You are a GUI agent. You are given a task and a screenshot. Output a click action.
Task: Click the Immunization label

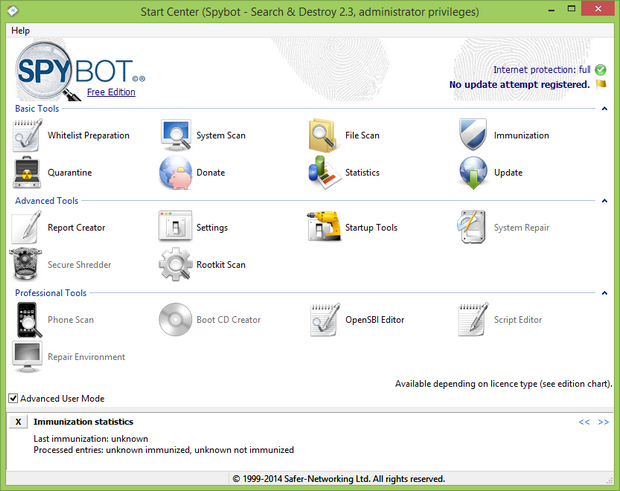point(521,135)
